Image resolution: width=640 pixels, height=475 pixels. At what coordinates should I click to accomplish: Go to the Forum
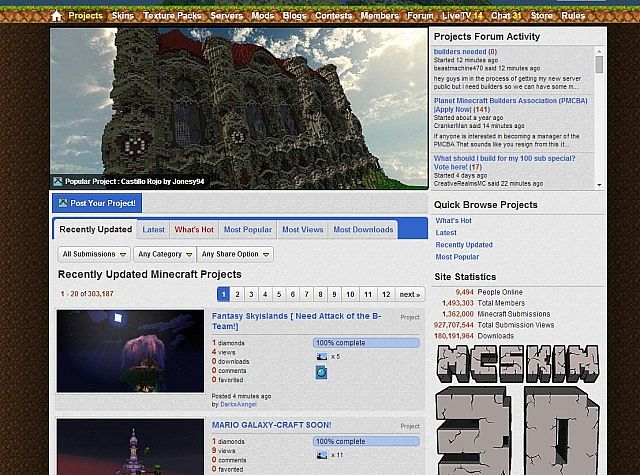(x=420, y=16)
